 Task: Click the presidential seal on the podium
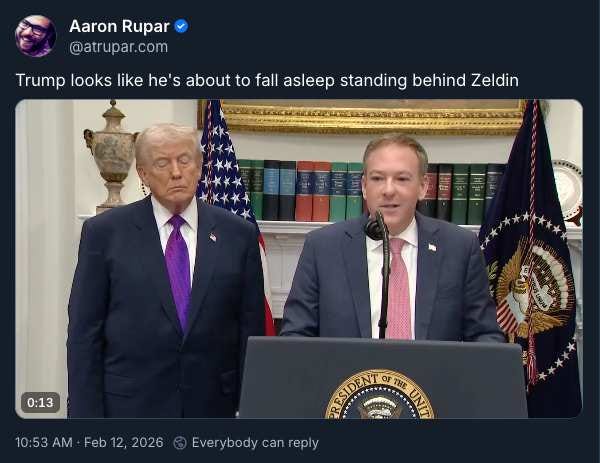[379, 394]
